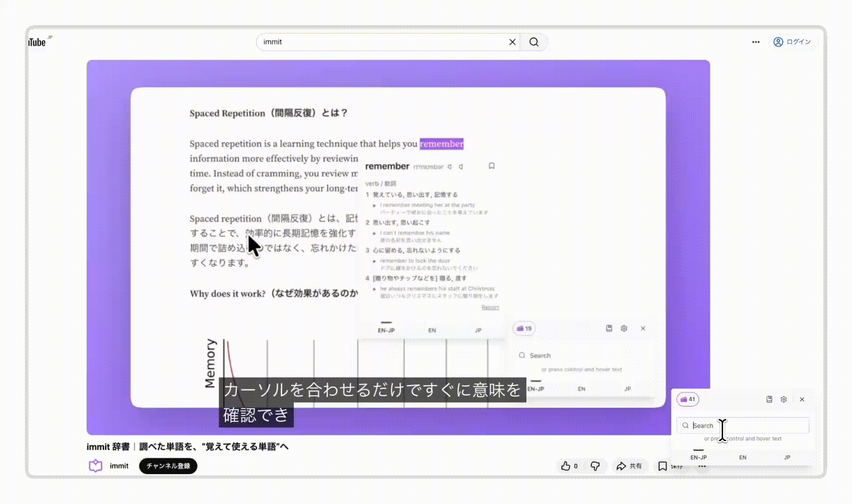Switch to JP tab in immit popup
The width and height of the screenshot is (852, 504).
787,457
